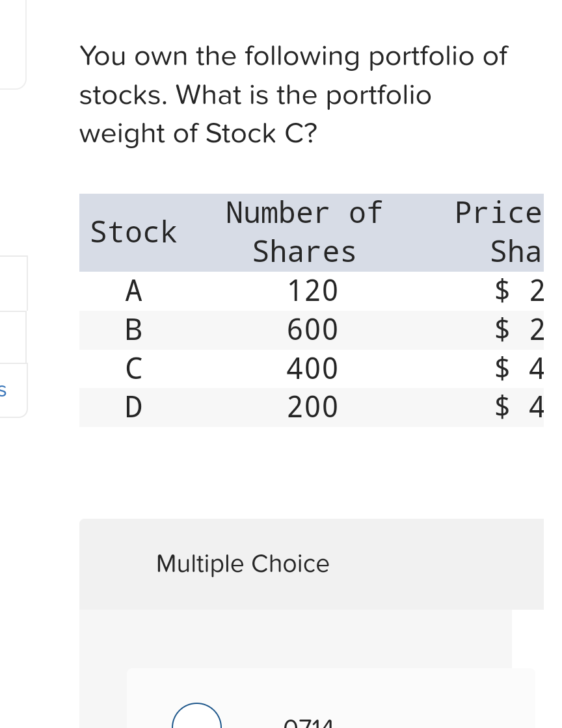The image size is (562, 728).
Task: Select the radio button beside answer 0.714
Action: pyautogui.click(x=196, y=721)
